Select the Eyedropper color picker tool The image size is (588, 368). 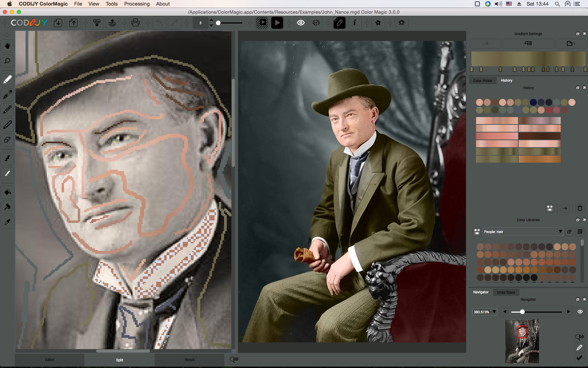[x=7, y=222]
